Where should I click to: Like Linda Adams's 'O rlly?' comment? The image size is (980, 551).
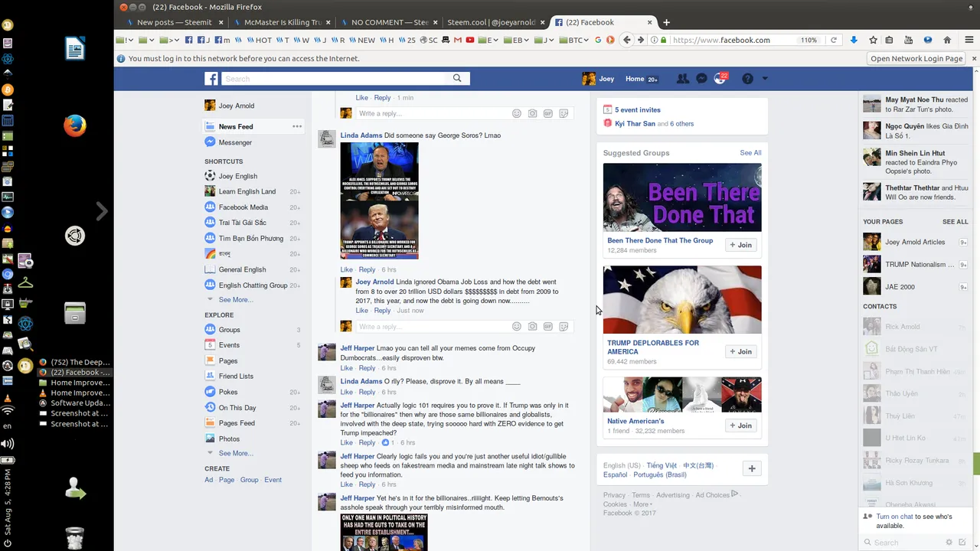click(347, 392)
